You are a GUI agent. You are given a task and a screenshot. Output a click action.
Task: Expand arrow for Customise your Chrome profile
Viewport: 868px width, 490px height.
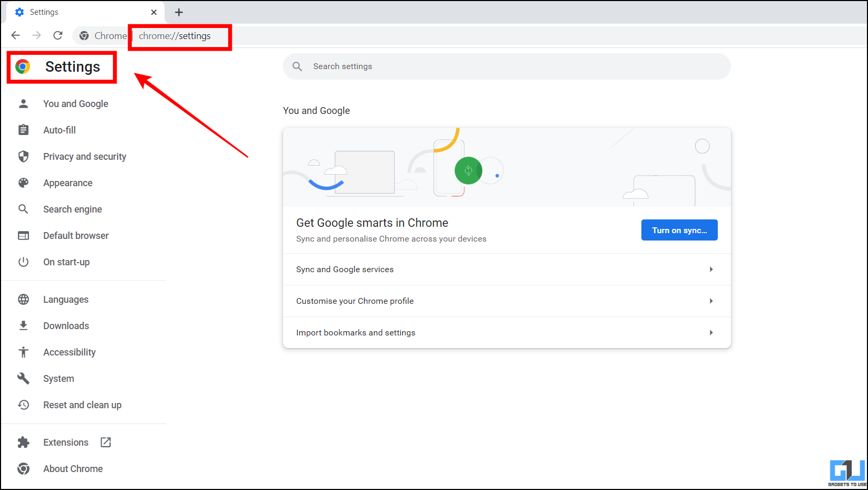coord(711,301)
